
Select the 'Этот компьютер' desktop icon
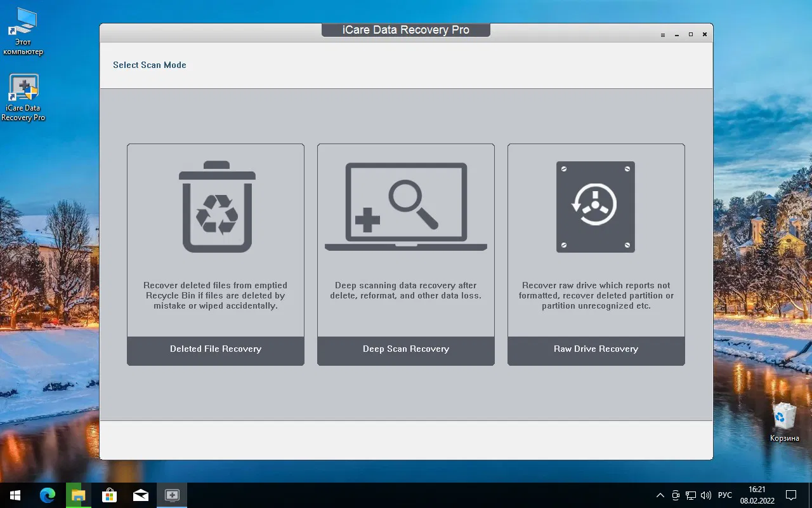(x=23, y=32)
